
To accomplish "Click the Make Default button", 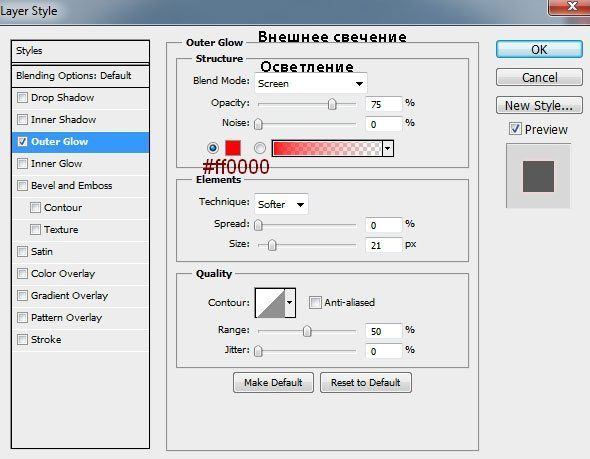I will pos(273,383).
